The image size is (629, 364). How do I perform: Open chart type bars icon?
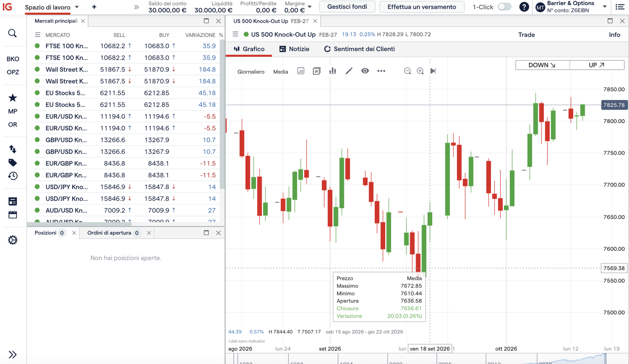pos(333,71)
